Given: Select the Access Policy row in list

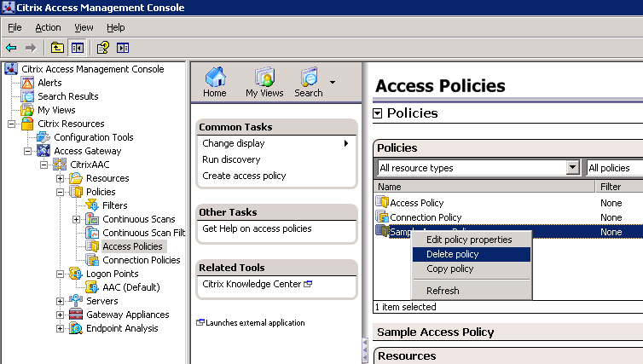Looking at the screenshot, I should click(508, 203).
